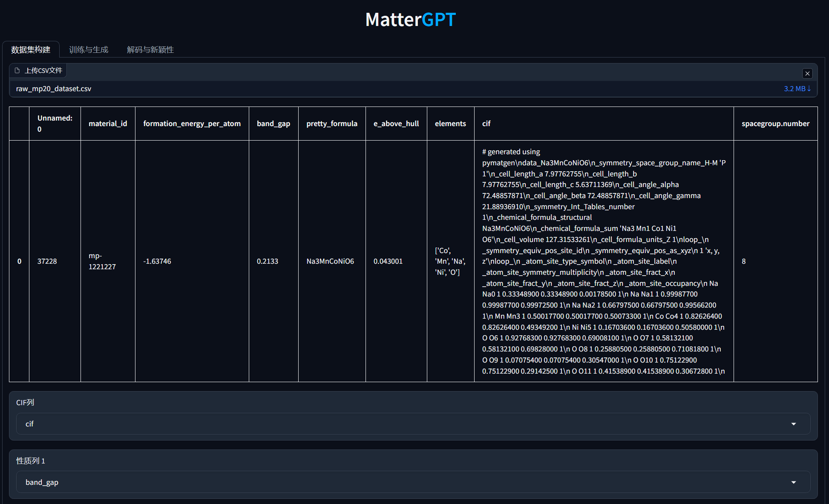Download the file via 3.2 MB link

797,89
